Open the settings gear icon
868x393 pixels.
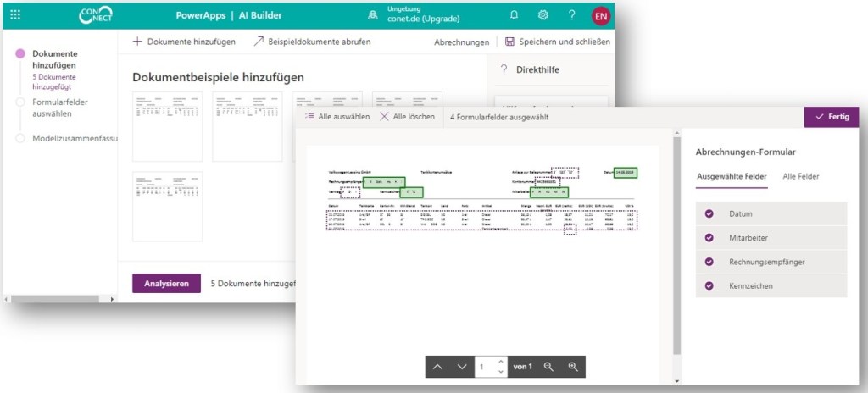tap(542, 15)
